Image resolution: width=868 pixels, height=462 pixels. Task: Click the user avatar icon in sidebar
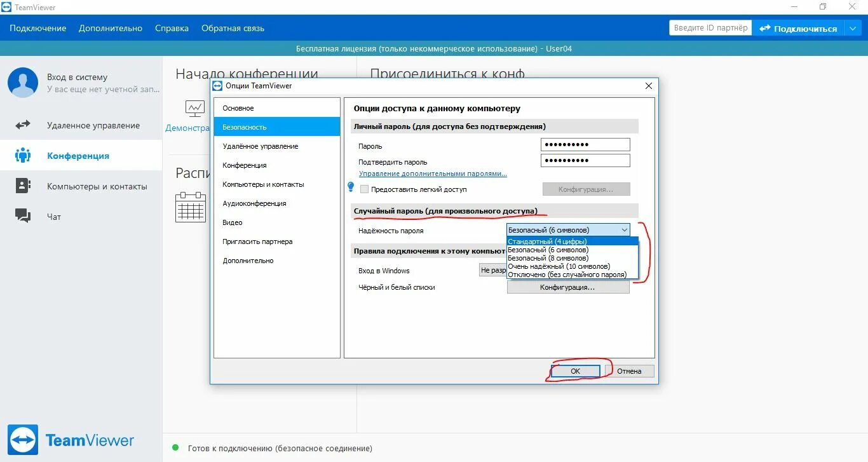[x=23, y=83]
